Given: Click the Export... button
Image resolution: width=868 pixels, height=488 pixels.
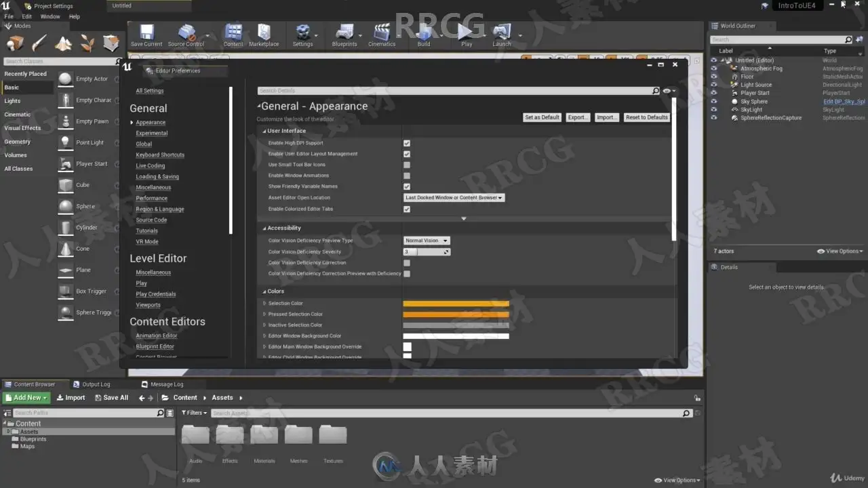Looking at the screenshot, I should (578, 117).
